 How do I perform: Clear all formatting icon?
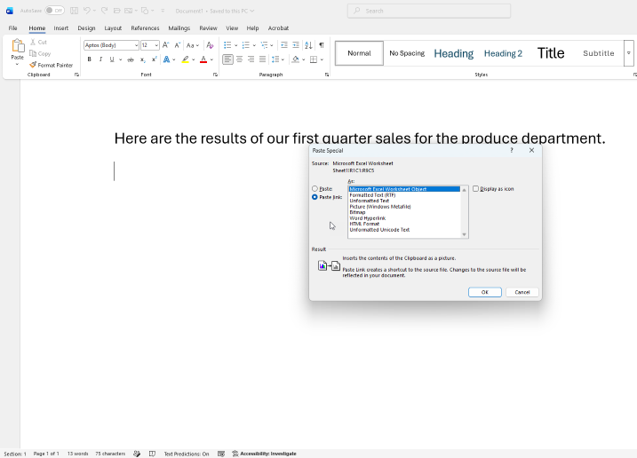[x=210, y=45]
